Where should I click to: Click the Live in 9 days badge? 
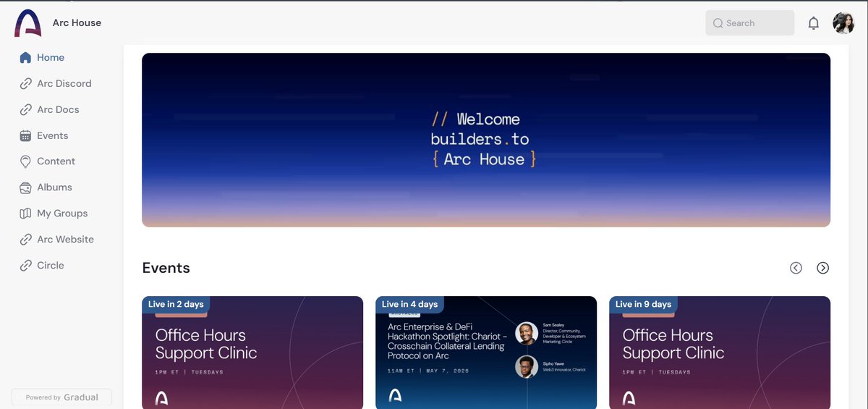pyautogui.click(x=643, y=305)
